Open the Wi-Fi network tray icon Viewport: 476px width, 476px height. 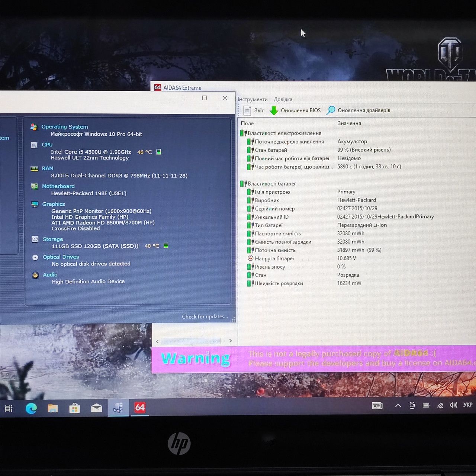click(440, 405)
